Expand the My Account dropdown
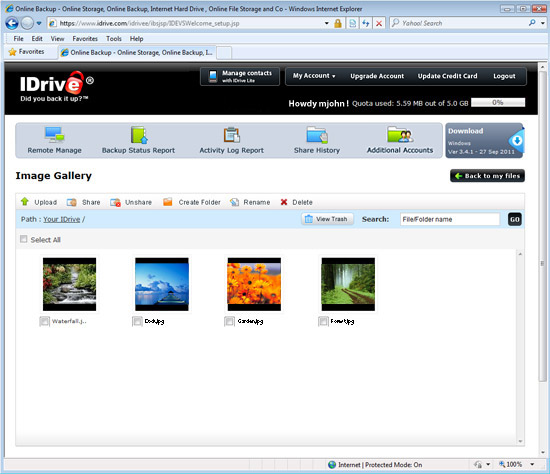Viewport: 550px width, 474px height. tap(314, 76)
